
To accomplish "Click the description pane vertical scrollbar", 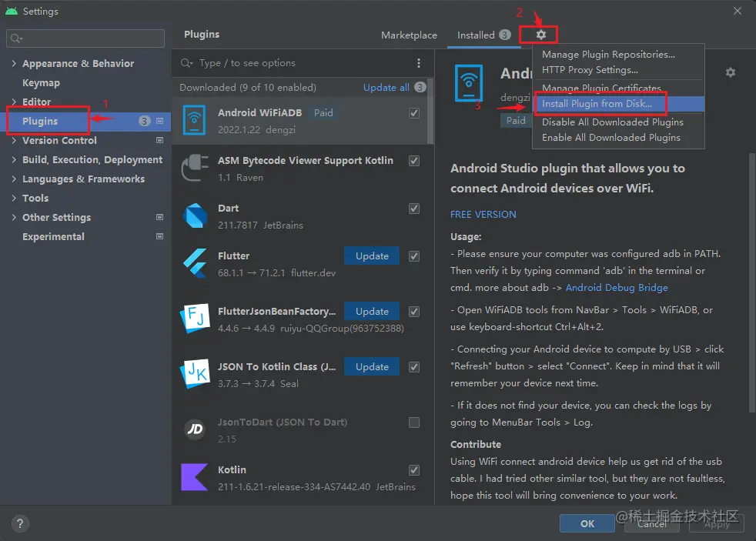I will click(x=751, y=282).
